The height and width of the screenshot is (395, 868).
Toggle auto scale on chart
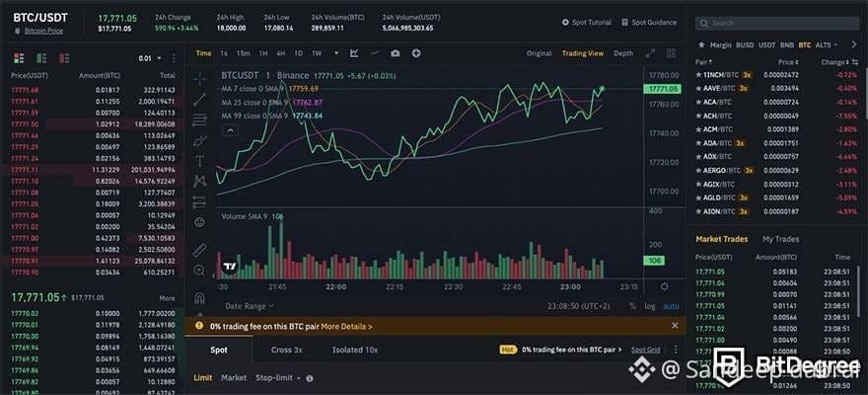point(671,306)
